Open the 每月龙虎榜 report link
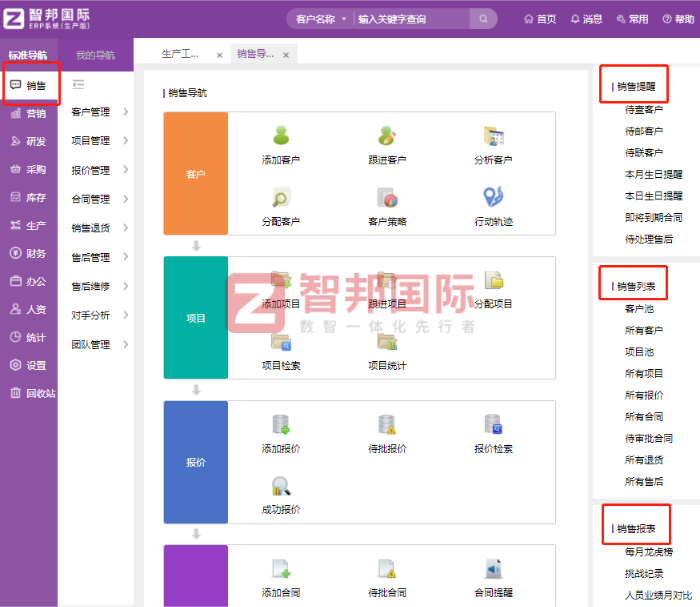 click(649, 552)
